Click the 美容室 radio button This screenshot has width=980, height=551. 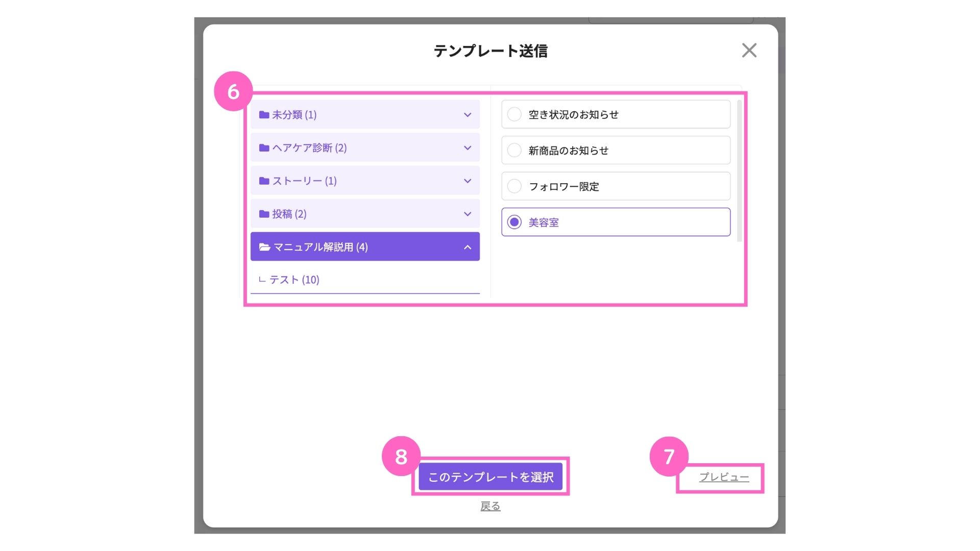click(514, 222)
